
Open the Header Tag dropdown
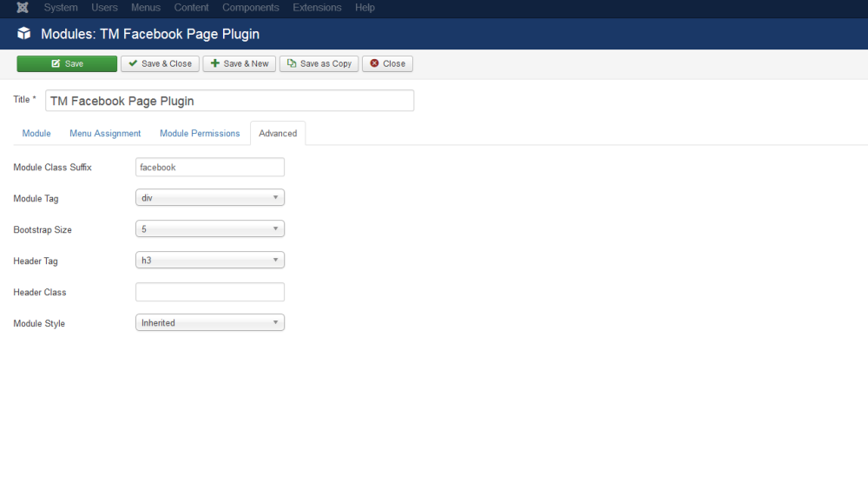[x=210, y=261]
